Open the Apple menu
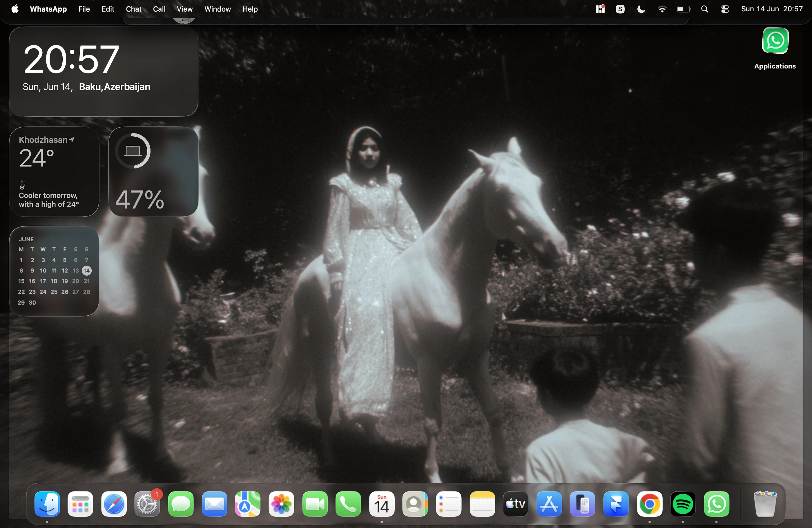 pos(15,9)
